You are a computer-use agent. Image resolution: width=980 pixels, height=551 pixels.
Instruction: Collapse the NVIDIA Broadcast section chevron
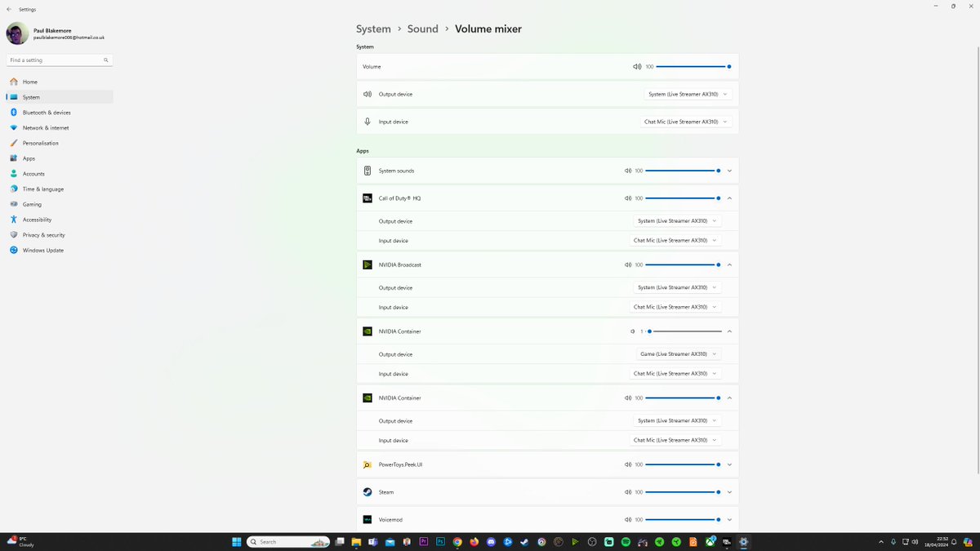coord(728,264)
